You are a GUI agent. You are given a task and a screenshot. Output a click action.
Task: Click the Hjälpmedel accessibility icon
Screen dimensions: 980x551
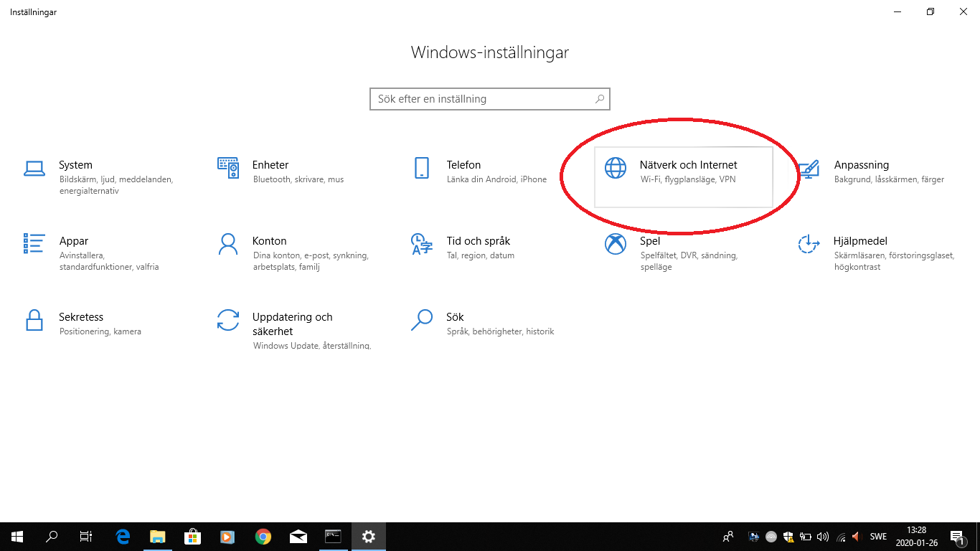coord(809,244)
